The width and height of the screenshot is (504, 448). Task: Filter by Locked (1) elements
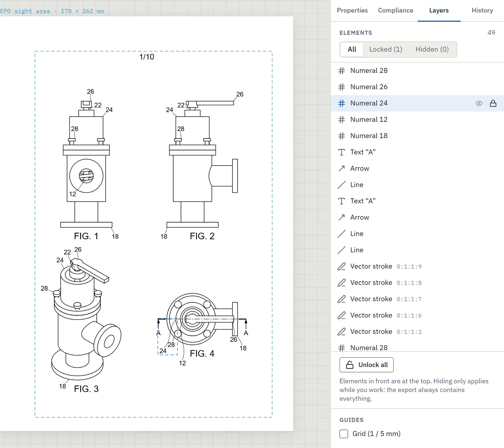pyautogui.click(x=386, y=49)
